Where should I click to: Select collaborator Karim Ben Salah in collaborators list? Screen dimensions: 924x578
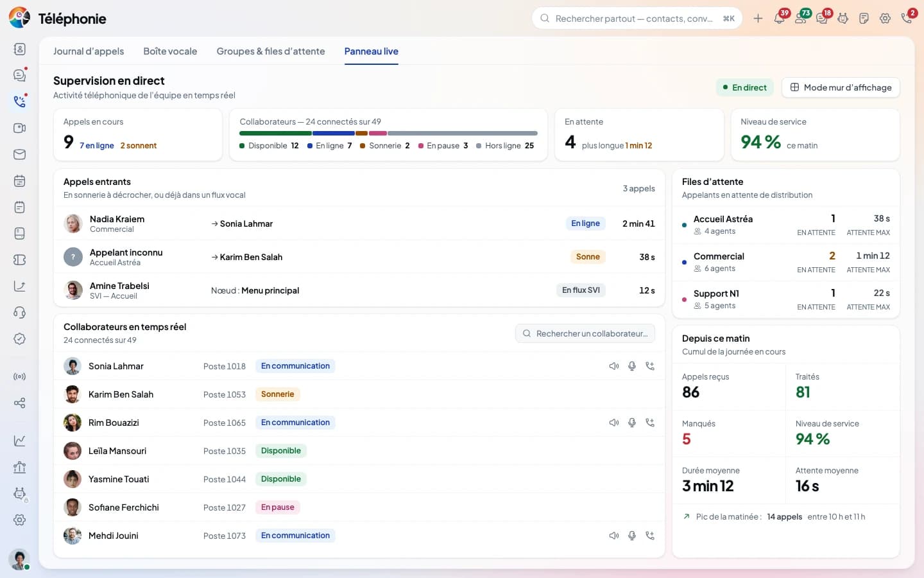[359, 394]
